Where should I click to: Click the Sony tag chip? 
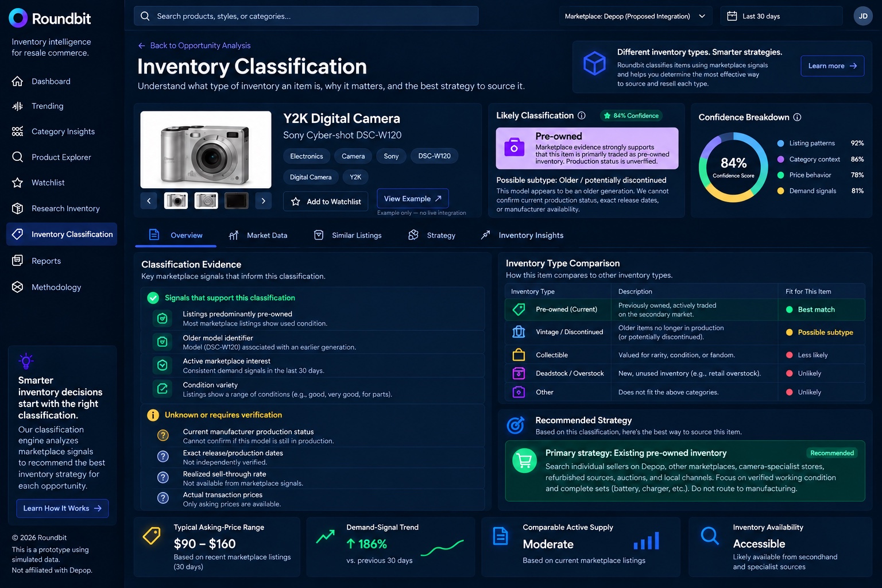tap(391, 156)
